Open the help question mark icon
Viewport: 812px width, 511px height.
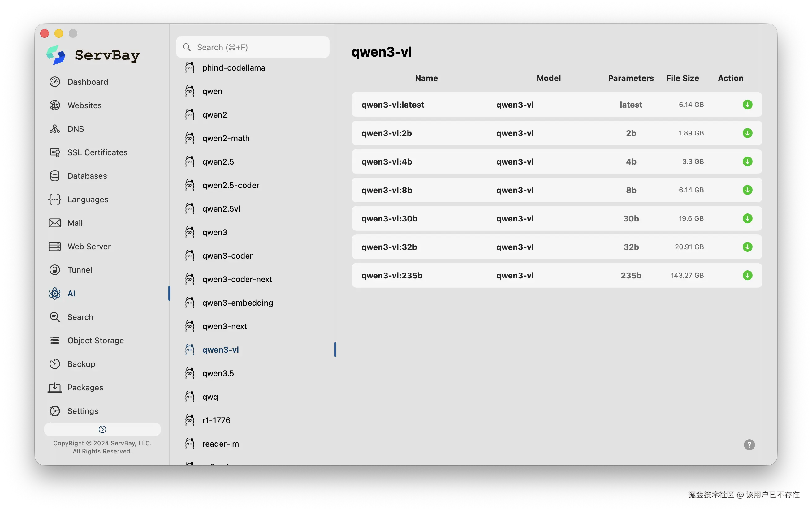point(749,444)
